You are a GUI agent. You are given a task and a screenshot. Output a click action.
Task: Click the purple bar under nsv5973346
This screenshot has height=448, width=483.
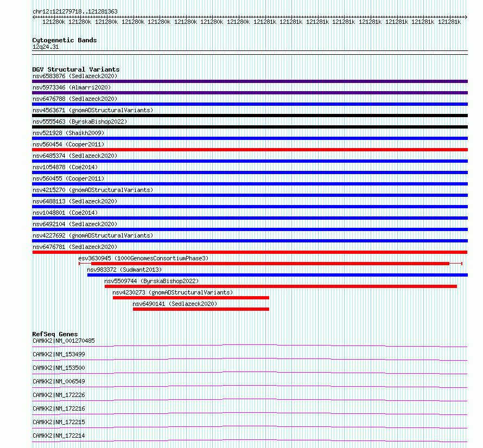coord(250,93)
